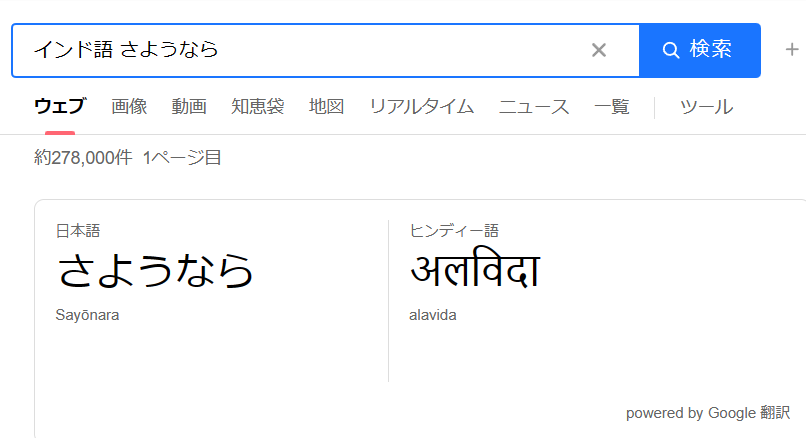Open the ニュース news tab
The height and width of the screenshot is (438, 806).
534,107
